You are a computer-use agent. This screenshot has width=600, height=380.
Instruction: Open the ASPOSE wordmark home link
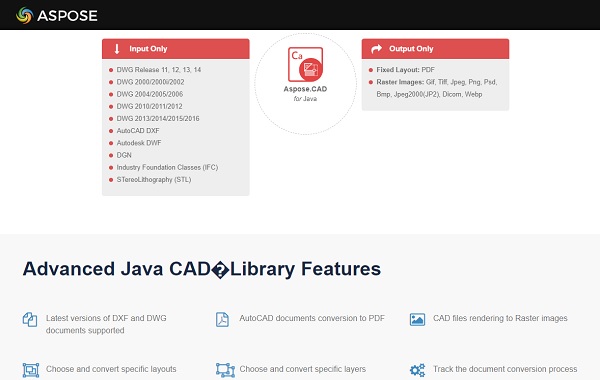pyautogui.click(x=67, y=16)
